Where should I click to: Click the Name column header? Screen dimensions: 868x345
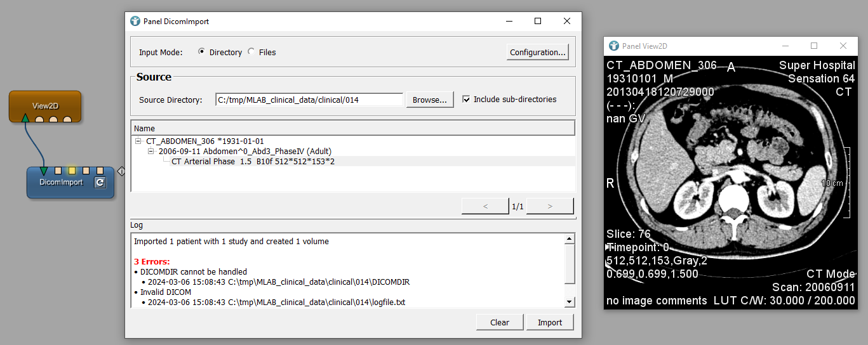click(352, 128)
